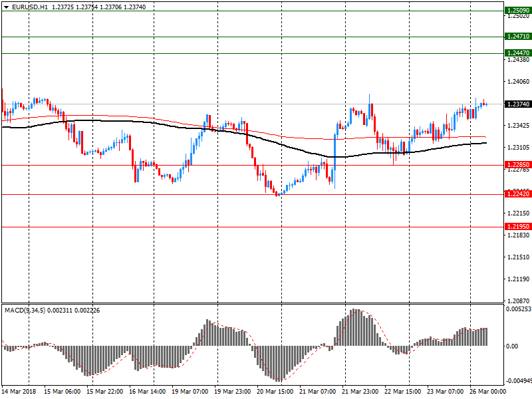Click the 1.21510 value on price scale
532x399 pixels.
click(518, 257)
